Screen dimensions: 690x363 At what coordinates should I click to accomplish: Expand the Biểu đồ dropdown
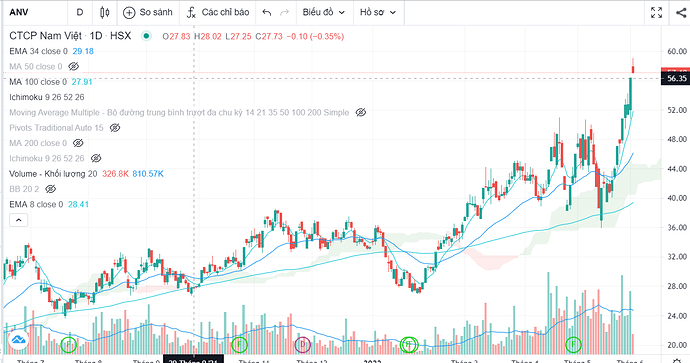[x=324, y=12]
